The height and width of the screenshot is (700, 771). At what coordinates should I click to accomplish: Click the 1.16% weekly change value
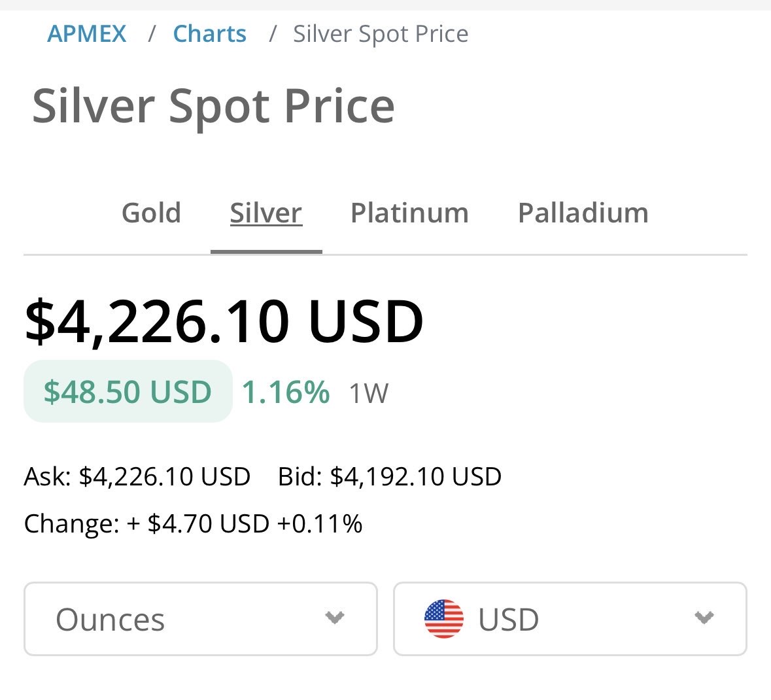(286, 393)
